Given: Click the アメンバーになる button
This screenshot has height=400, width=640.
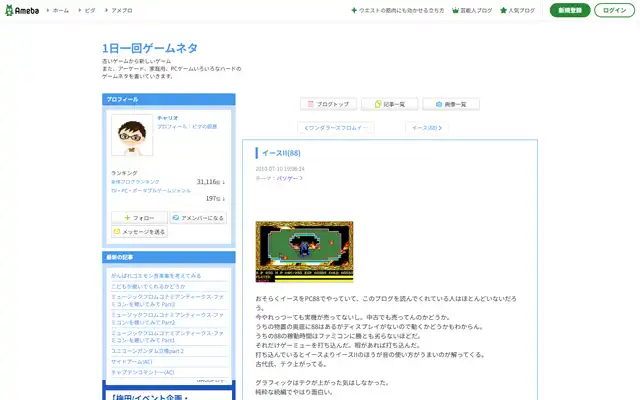Looking at the screenshot, I should point(198,218).
